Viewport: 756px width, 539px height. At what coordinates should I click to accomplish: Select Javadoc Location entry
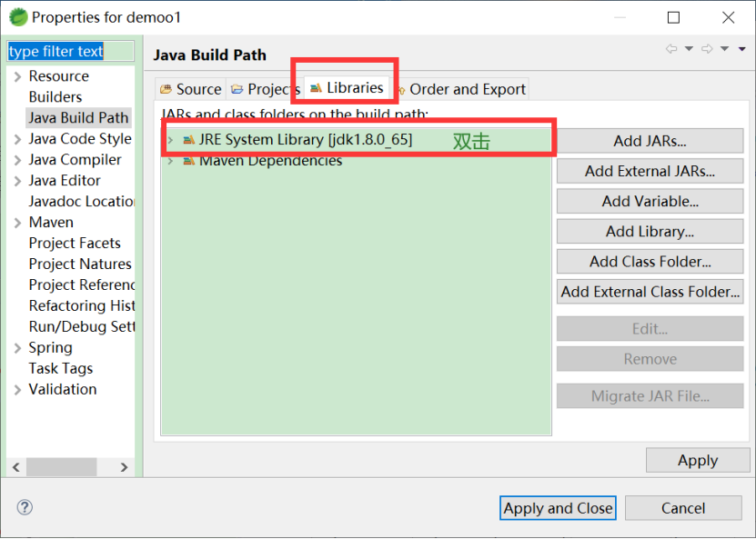tap(82, 201)
